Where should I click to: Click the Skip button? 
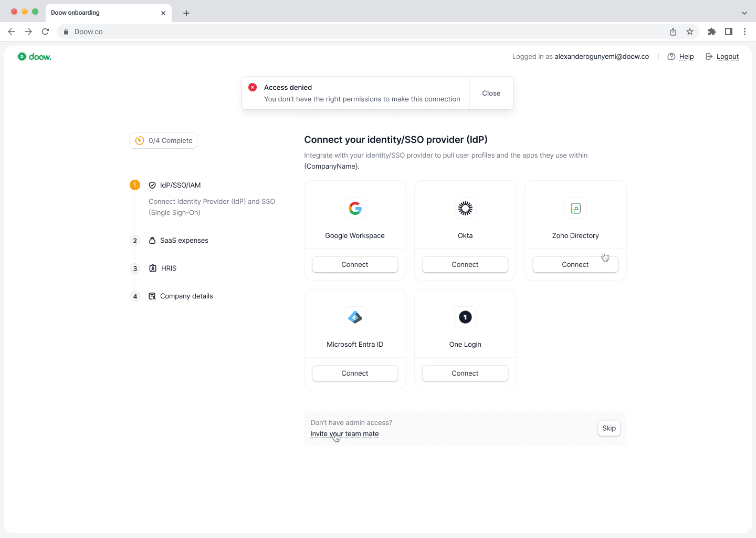[609, 428]
